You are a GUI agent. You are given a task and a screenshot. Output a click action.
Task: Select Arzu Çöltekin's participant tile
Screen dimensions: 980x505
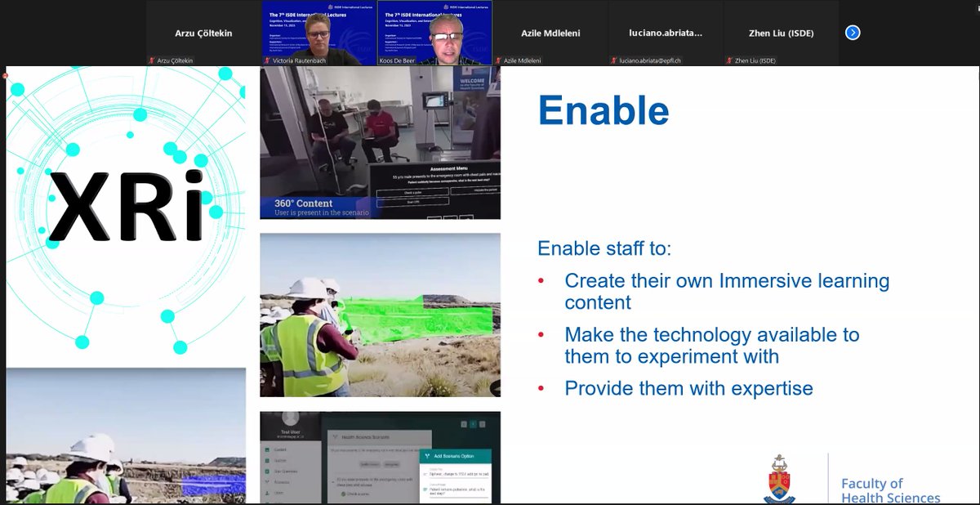click(203, 33)
